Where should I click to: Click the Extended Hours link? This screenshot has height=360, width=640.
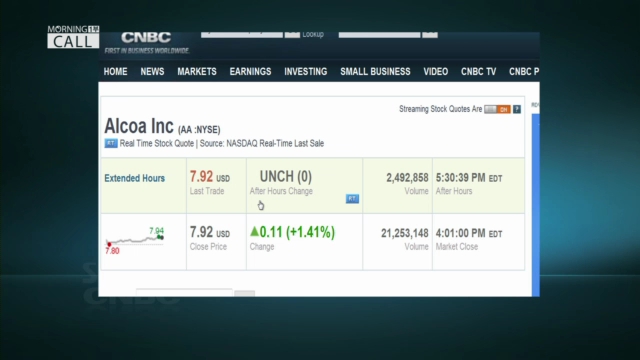tap(135, 178)
